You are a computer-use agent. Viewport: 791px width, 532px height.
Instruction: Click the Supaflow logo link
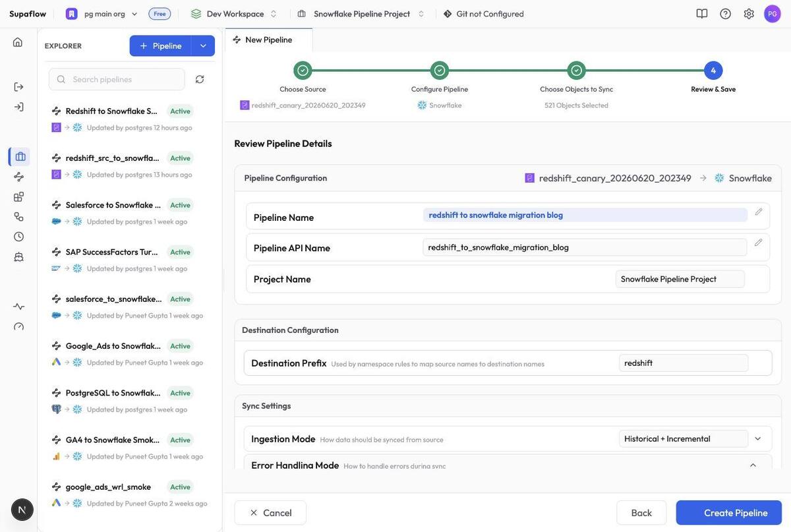point(28,14)
